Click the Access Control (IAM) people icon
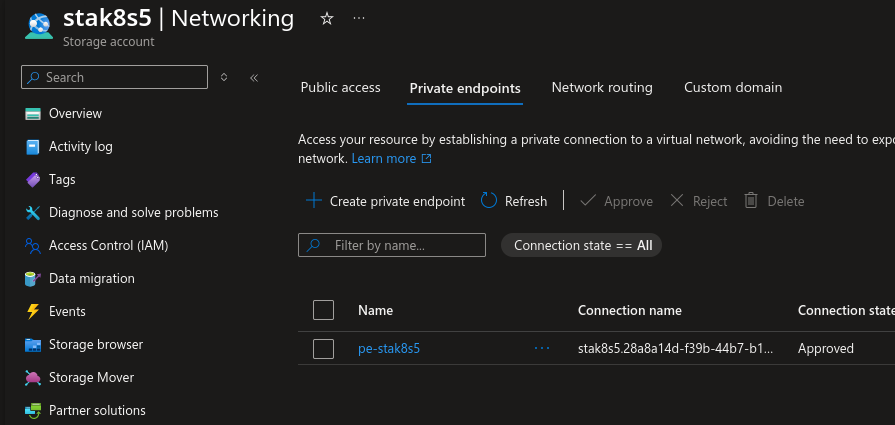The width and height of the screenshot is (895, 425). [x=33, y=246]
